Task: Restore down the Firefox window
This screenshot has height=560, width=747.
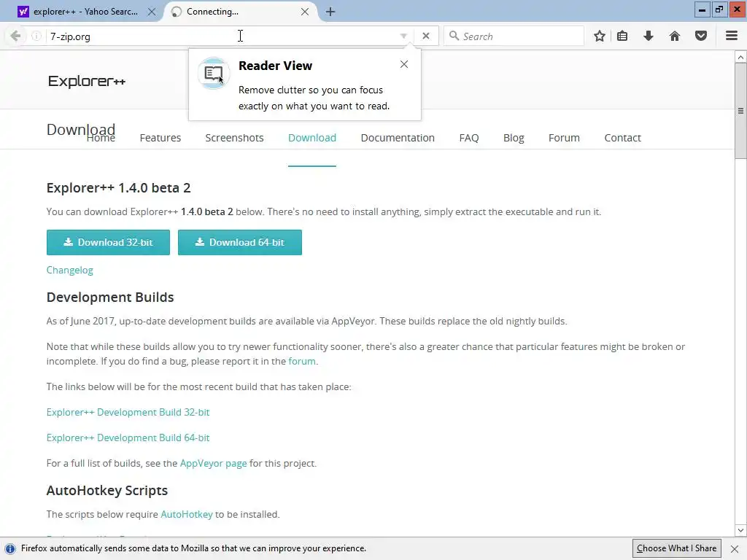Action: pyautogui.click(x=719, y=10)
